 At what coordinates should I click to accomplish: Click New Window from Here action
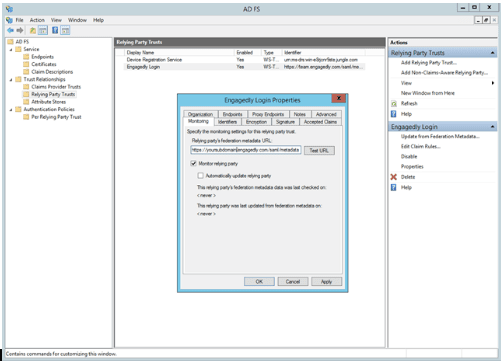428,93
